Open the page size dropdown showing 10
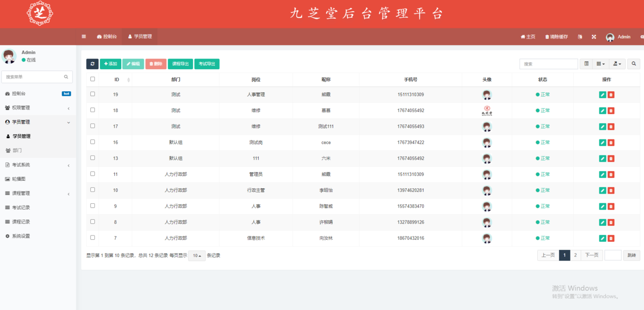 196,256
